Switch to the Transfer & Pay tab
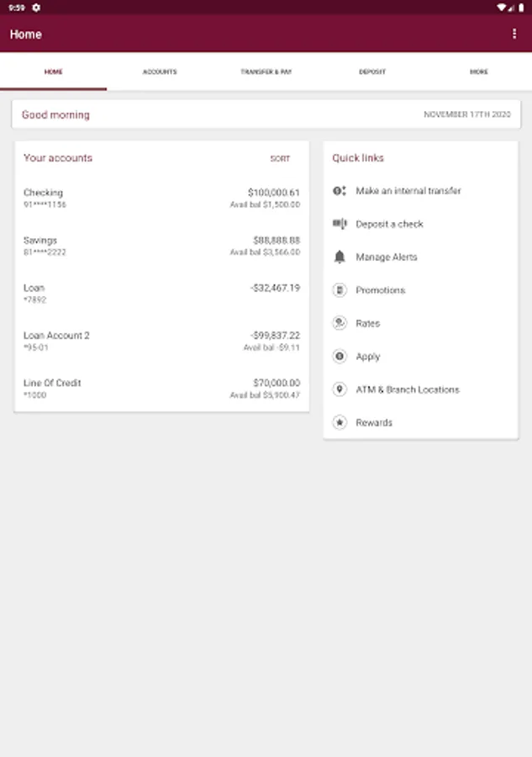The height and width of the screenshot is (757, 532). [x=266, y=71]
